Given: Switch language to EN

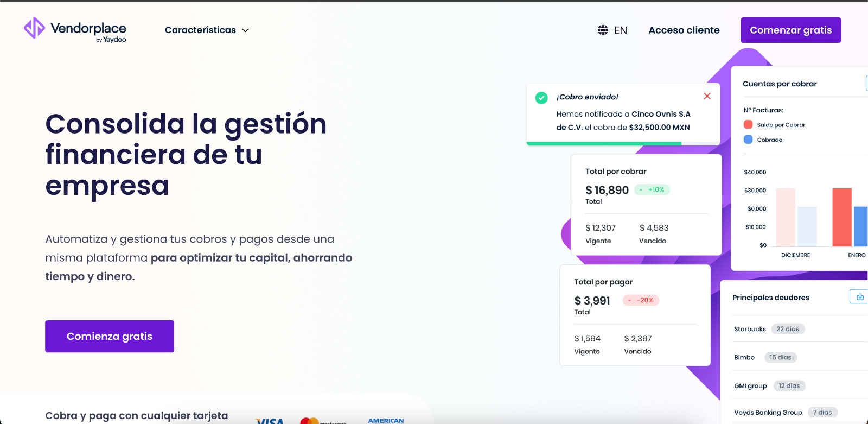Looking at the screenshot, I should pyautogui.click(x=621, y=30).
